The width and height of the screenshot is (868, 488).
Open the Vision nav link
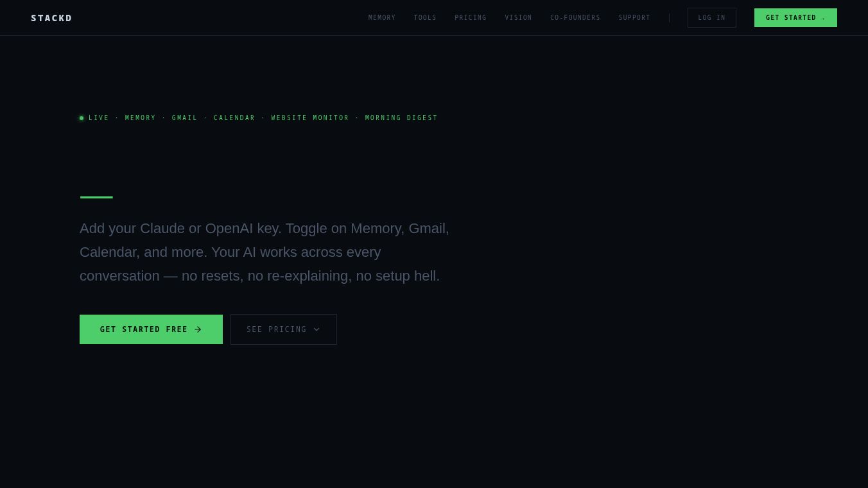pos(518,18)
